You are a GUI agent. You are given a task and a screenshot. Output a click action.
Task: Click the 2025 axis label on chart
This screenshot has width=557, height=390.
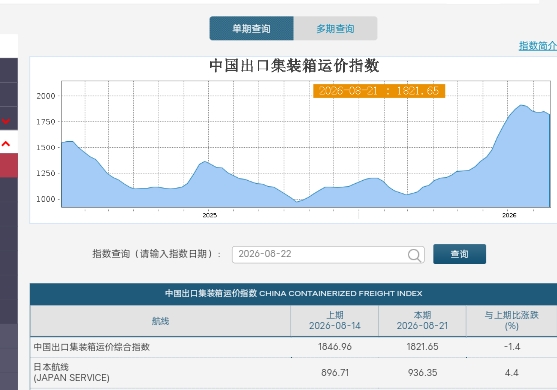(210, 215)
